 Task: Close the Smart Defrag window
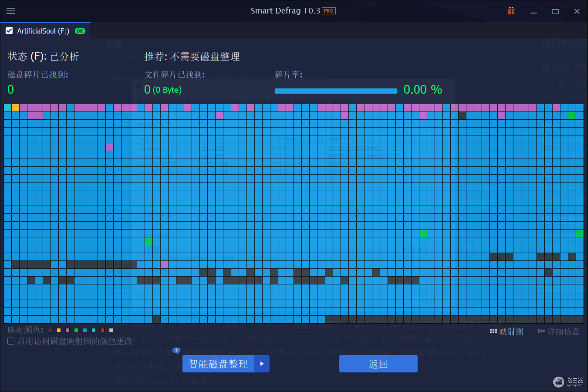coord(577,11)
